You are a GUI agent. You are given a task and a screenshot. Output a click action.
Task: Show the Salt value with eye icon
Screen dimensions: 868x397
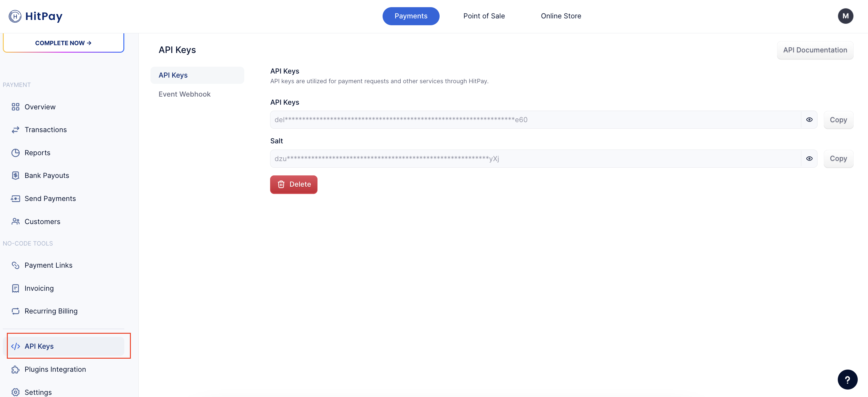(x=809, y=158)
